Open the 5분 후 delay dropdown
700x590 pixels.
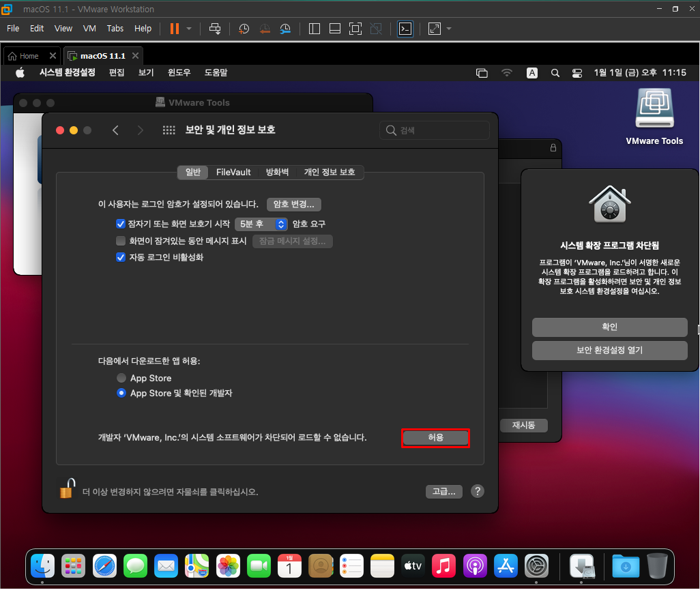click(261, 224)
